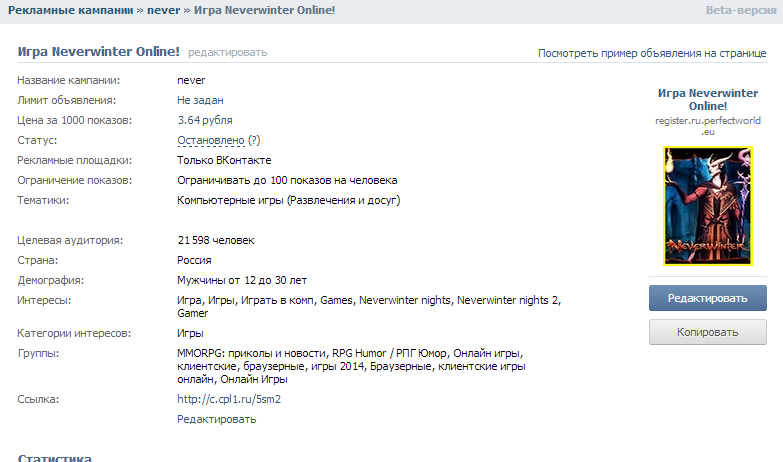
Task: Open the http://c.cpl1.ru/5sm2 link
Action: click(229, 399)
